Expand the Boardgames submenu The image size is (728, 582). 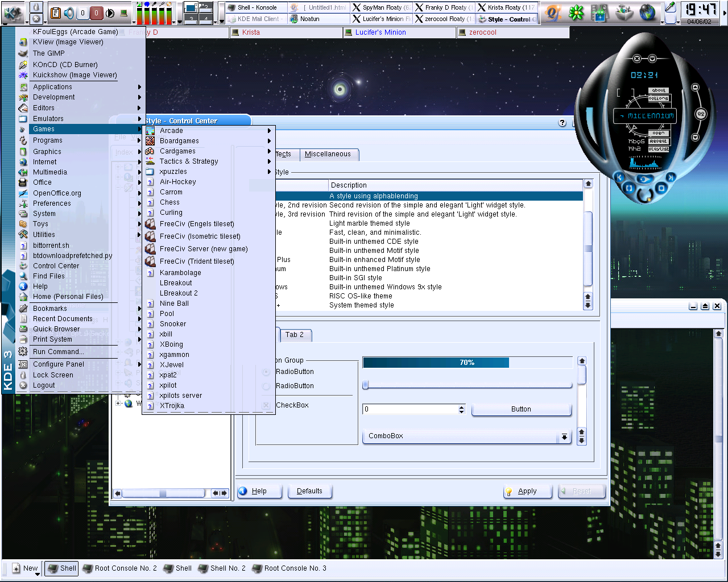click(208, 141)
